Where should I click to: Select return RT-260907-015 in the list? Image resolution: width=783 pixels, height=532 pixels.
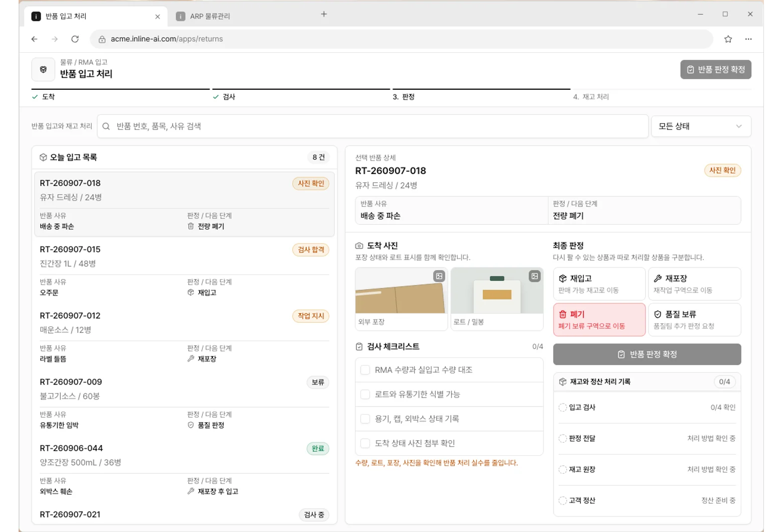coord(184,271)
